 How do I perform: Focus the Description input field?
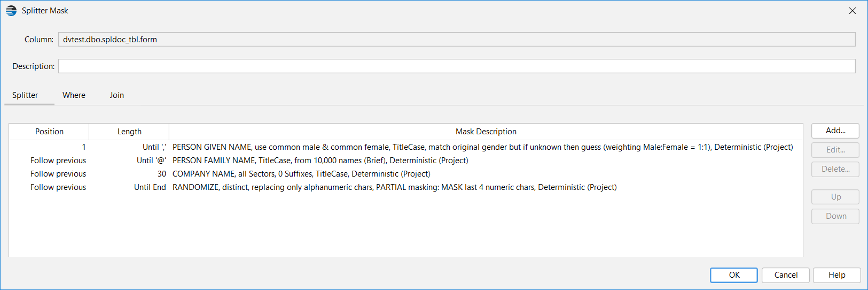(457, 66)
